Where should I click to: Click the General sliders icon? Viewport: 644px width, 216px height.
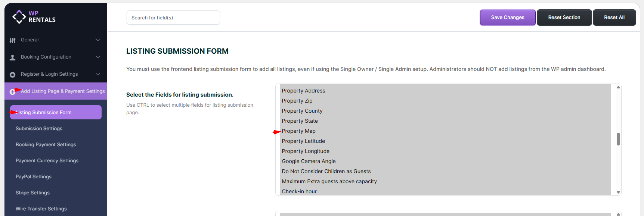pyautogui.click(x=13, y=40)
